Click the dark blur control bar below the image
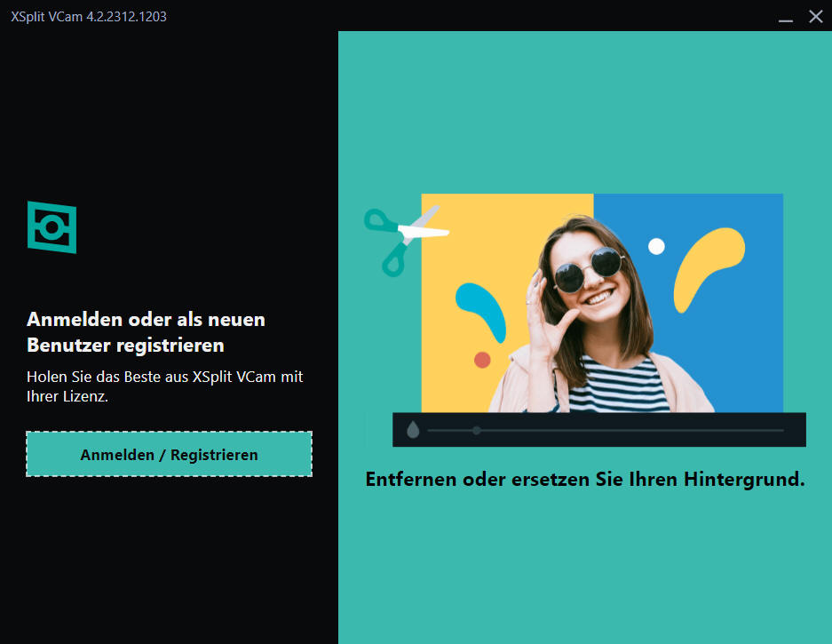The image size is (832, 644). point(622,431)
